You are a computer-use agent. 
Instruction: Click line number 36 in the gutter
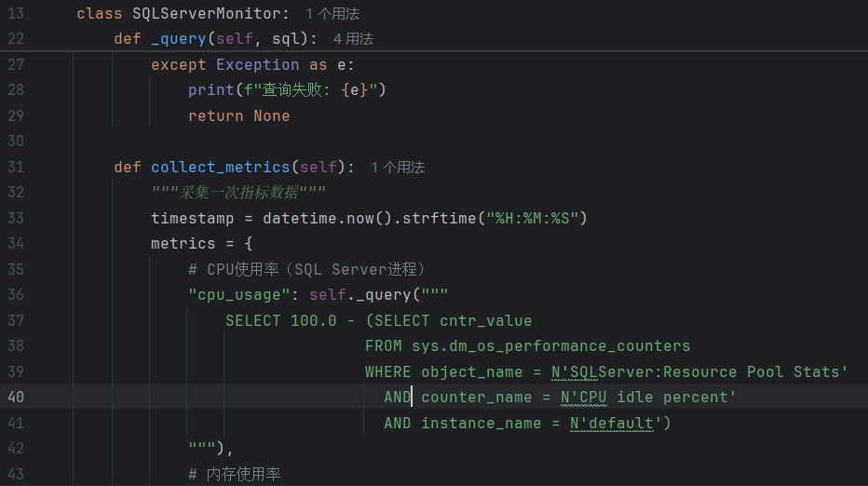point(16,294)
